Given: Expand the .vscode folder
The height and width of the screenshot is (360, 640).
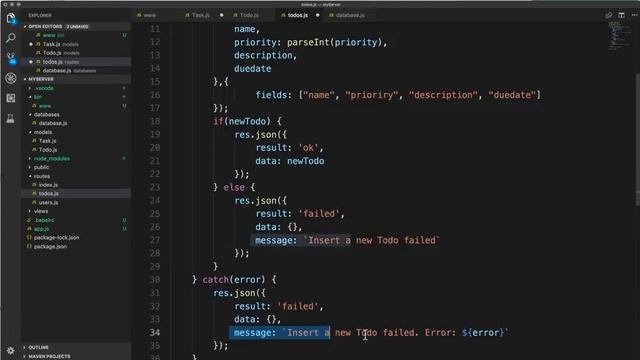Looking at the screenshot, I should 44,88.
